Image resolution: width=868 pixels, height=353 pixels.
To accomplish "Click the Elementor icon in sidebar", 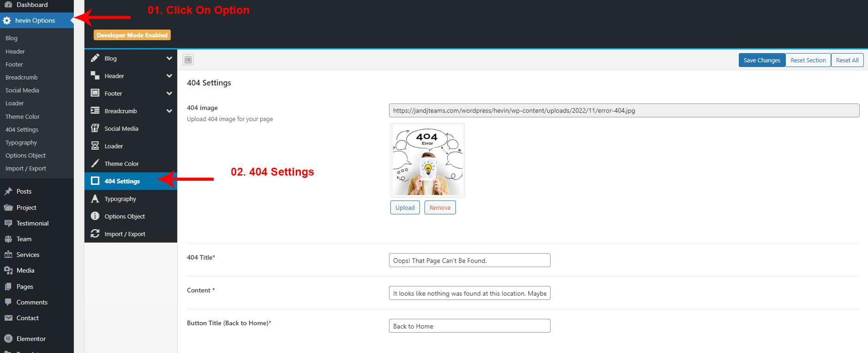I will pos(8,339).
